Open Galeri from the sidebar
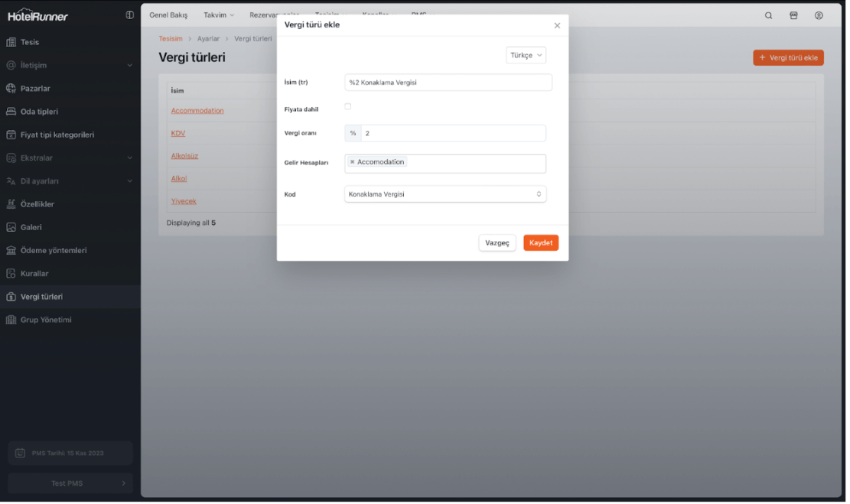 pos(31,227)
